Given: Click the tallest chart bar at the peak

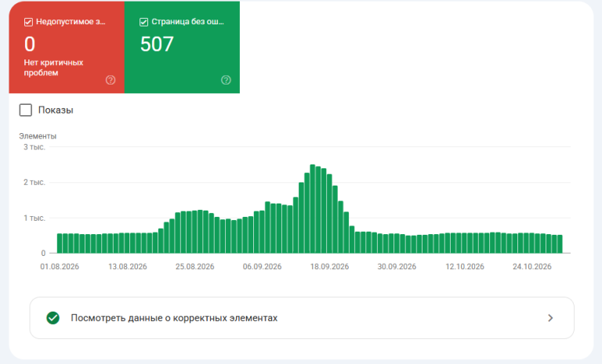Looking at the screenshot, I should click(x=313, y=209).
